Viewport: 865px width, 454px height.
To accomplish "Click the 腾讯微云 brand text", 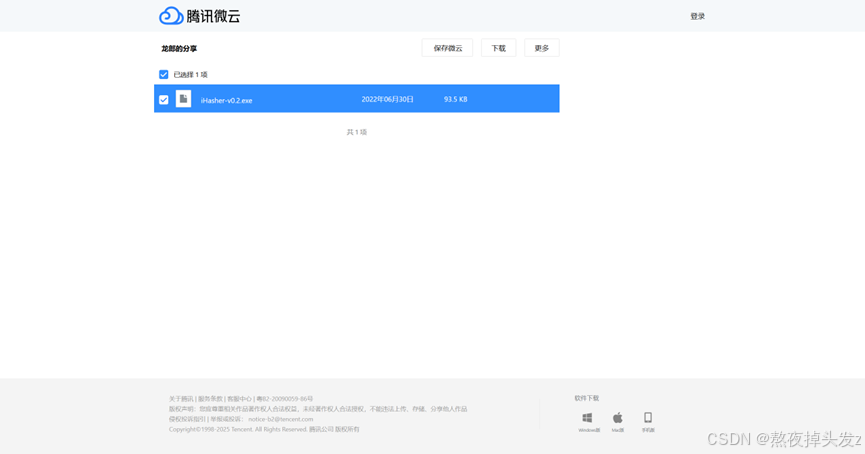I will pos(213,16).
